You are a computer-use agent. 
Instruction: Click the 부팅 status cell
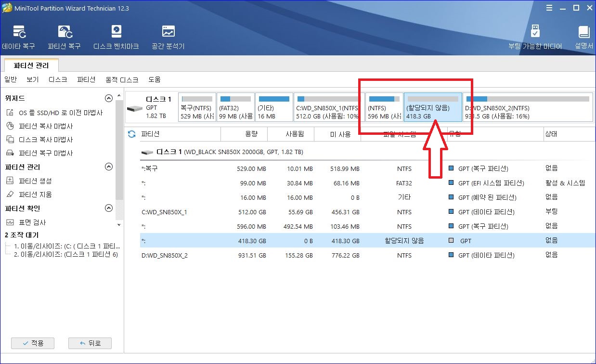tap(552, 212)
